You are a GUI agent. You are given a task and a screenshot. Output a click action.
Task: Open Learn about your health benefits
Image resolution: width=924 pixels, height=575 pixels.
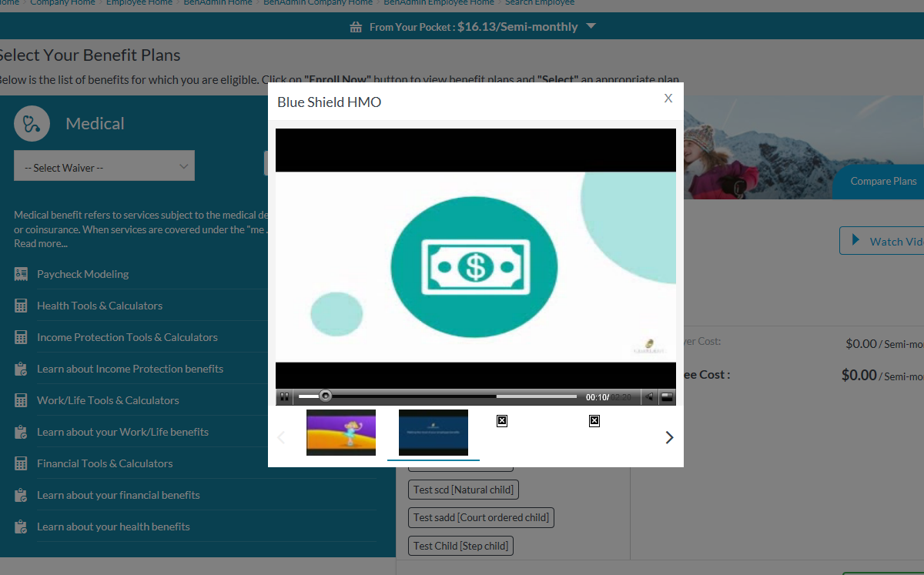(x=113, y=527)
